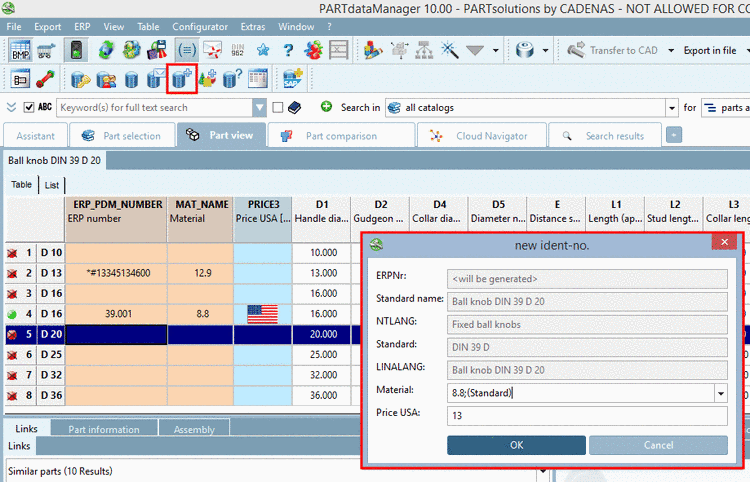Image resolution: width=750 pixels, height=482 pixels.
Task: Click the USA flag in row 4
Action: (262, 313)
